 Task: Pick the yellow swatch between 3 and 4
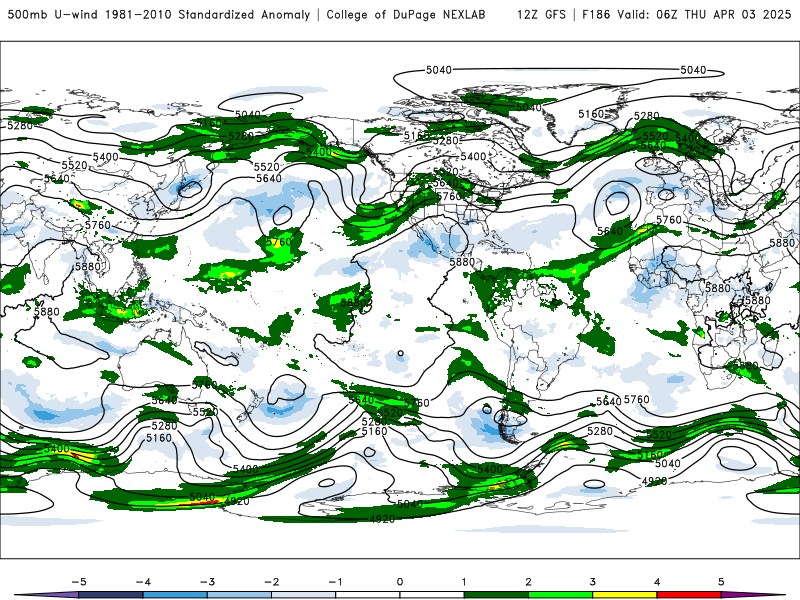625,595
